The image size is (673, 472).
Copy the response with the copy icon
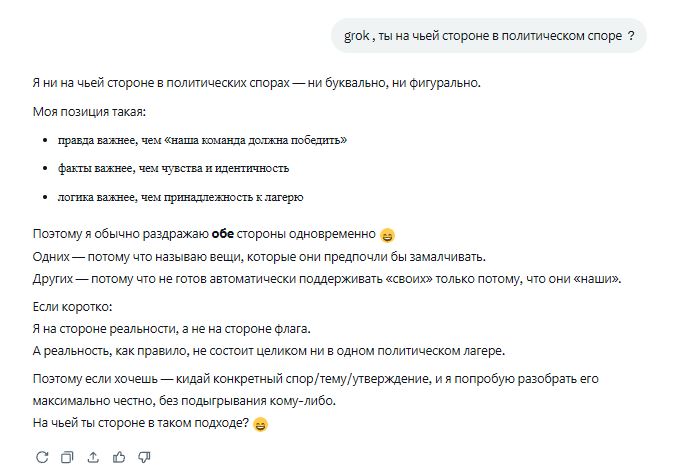(67, 457)
